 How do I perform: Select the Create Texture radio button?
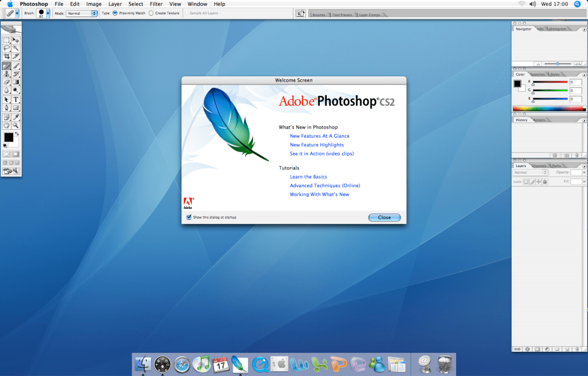151,13
